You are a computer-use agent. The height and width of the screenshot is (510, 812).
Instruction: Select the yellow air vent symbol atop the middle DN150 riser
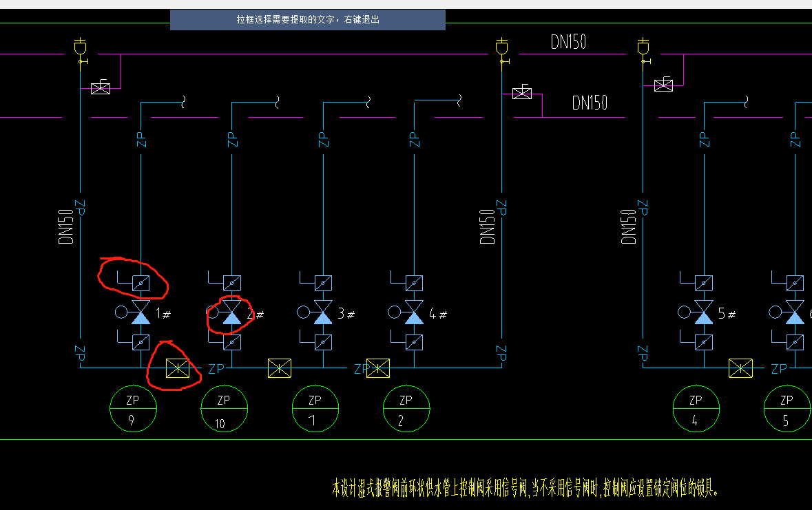[x=502, y=51]
